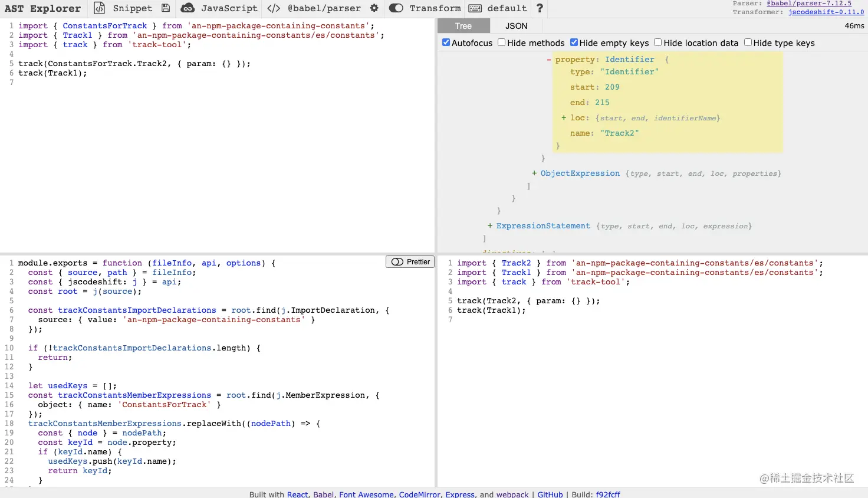Viewport: 868px width, 498px height.
Task: Click the code brackets parser icon
Action: point(274,8)
